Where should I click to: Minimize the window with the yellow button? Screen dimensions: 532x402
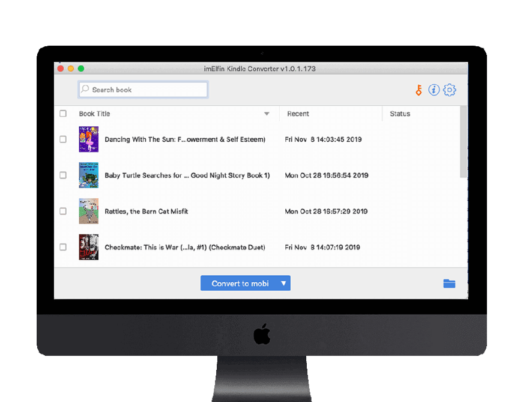(71, 69)
